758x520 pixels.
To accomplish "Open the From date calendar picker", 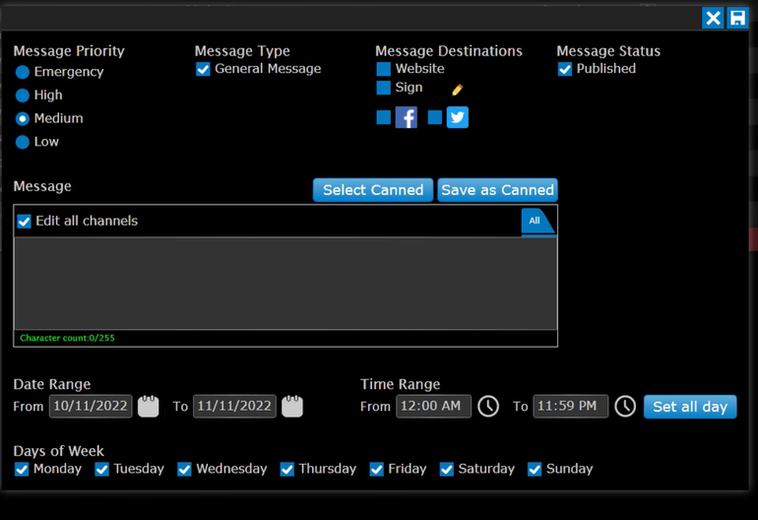I will click(x=148, y=406).
